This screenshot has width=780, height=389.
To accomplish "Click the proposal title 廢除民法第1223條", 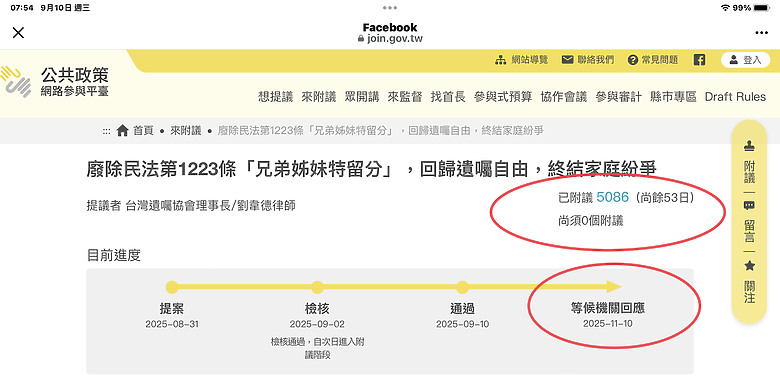I will 372,170.
